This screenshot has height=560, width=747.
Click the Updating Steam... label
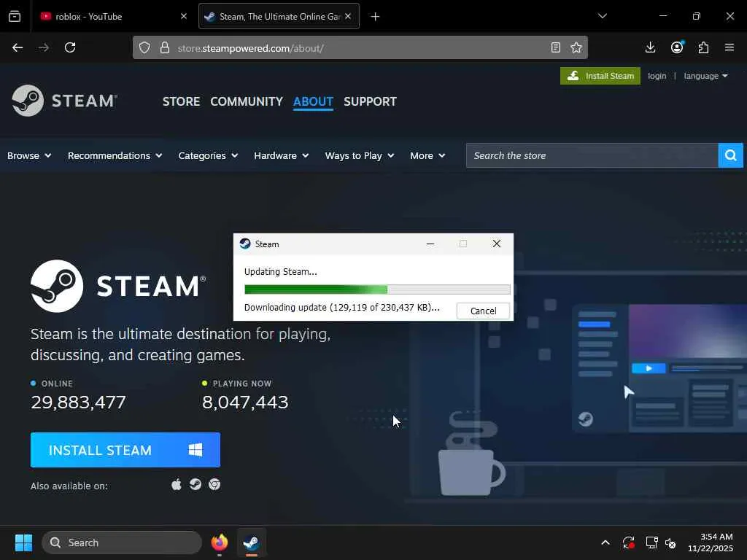tap(281, 272)
